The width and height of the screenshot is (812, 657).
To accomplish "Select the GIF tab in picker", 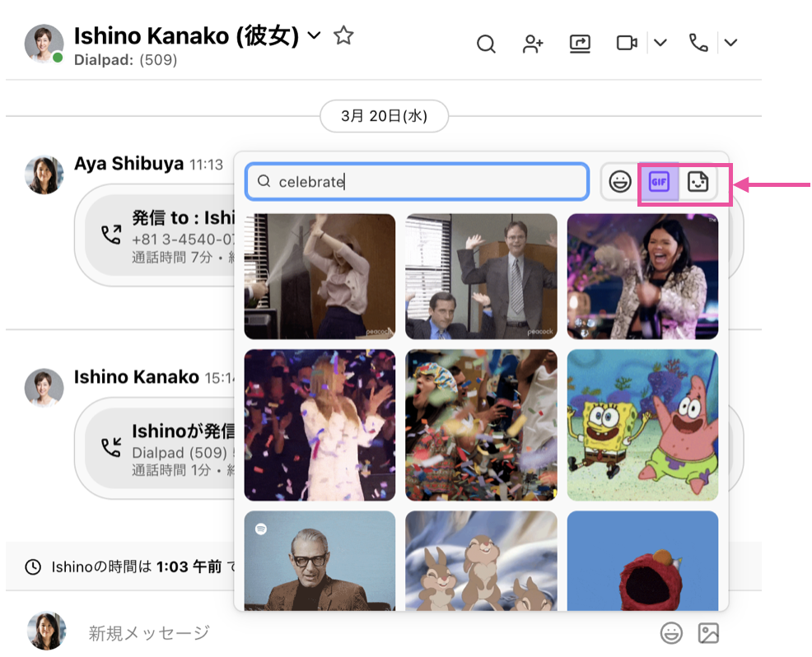I will click(x=659, y=182).
